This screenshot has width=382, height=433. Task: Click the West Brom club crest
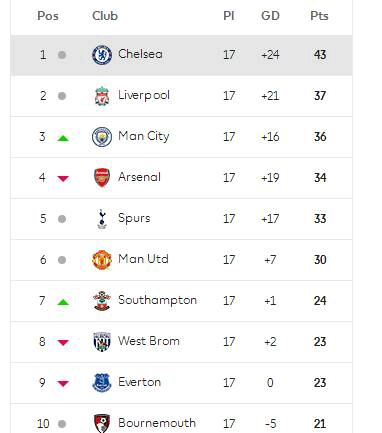point(102,342)
